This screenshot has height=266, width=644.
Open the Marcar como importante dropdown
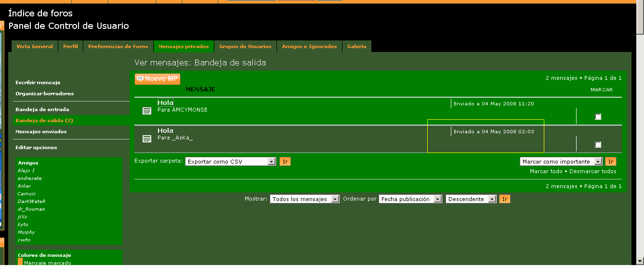tap(561, 162)
